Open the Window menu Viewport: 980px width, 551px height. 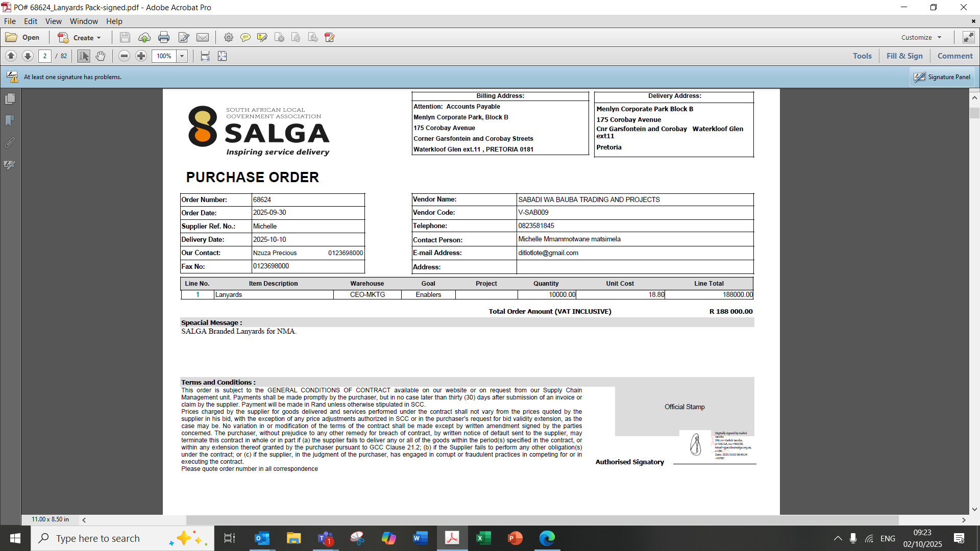point(84,21)
